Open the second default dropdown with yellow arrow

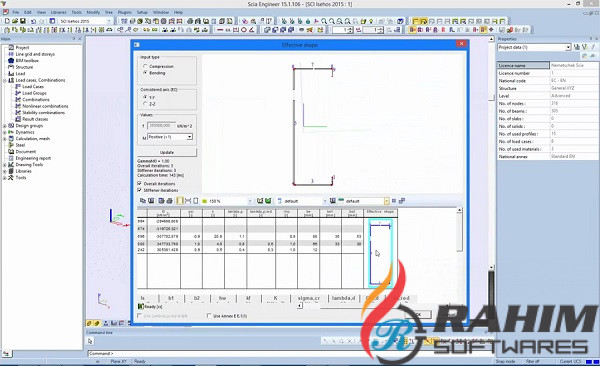[386, 201]
